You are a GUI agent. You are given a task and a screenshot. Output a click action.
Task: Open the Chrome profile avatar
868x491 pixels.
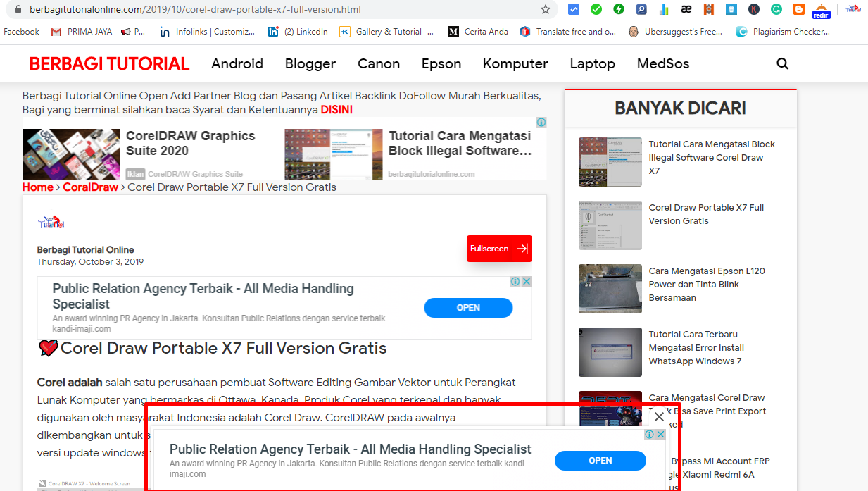click(853, 8)
